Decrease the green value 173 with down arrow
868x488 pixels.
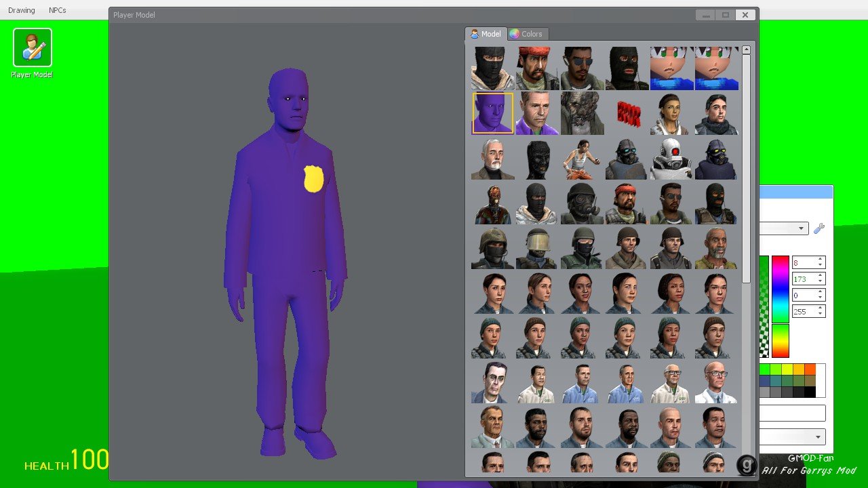(x=821, y=281)
